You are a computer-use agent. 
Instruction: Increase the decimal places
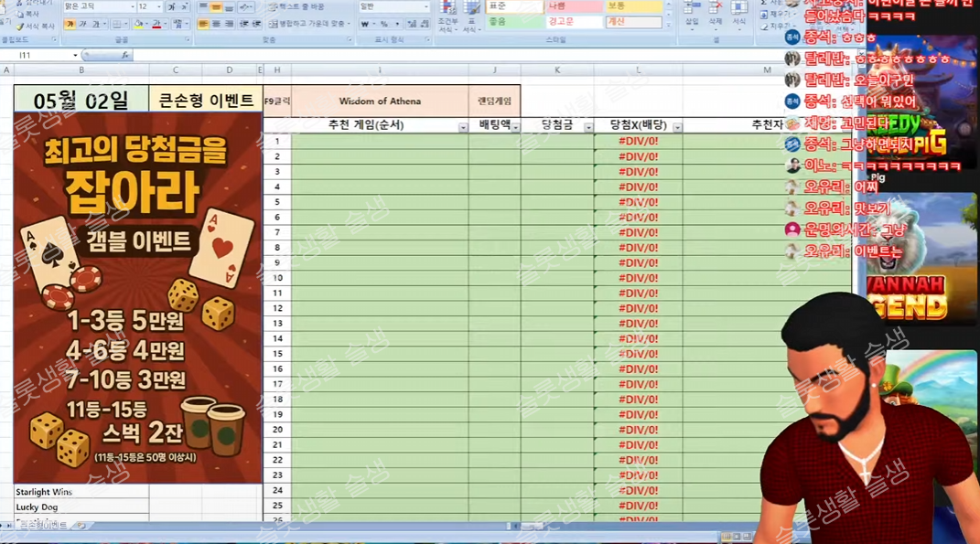413,25
